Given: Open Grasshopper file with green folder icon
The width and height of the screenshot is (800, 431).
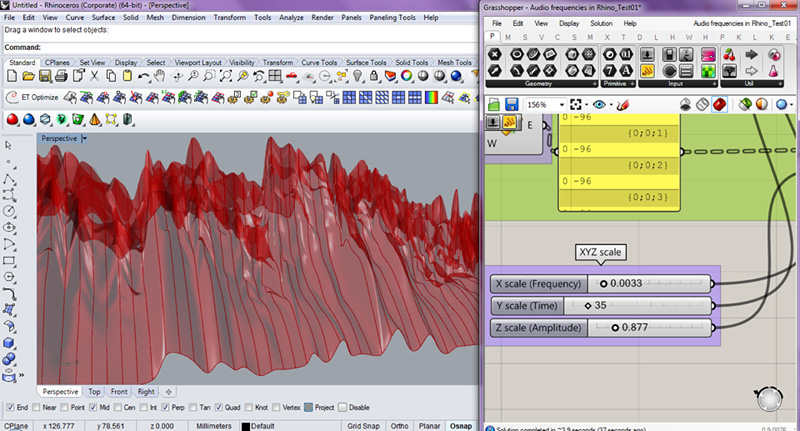Looking at the screenshot, I should pyautogui.click(x=494, y=105).
